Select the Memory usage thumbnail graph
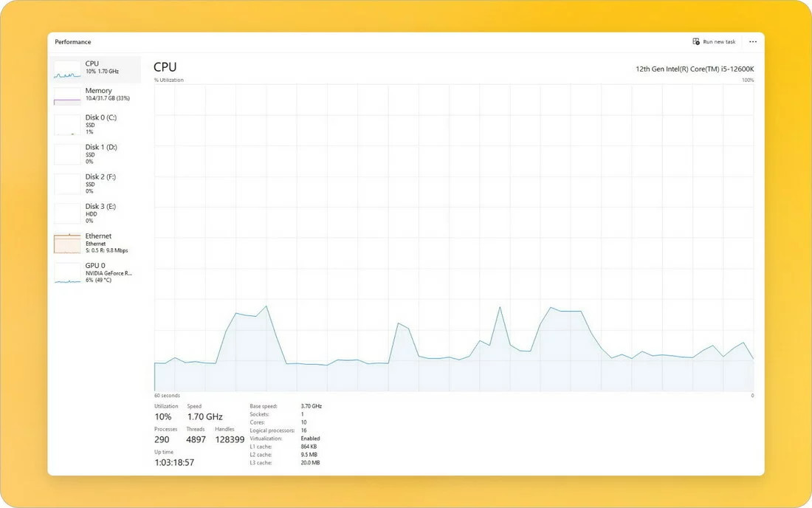This screenshot has width=812, height=508. (x=67, y=96)
